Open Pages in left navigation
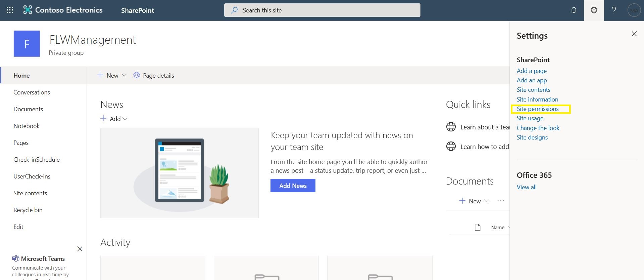Viewport: 644px width, 280px height. tap(21, 143)
